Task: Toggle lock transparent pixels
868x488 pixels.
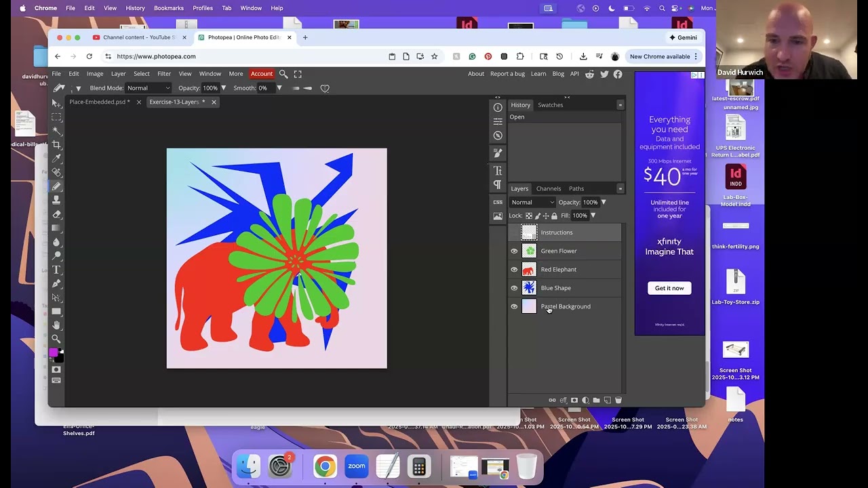Action: point(529,216)
